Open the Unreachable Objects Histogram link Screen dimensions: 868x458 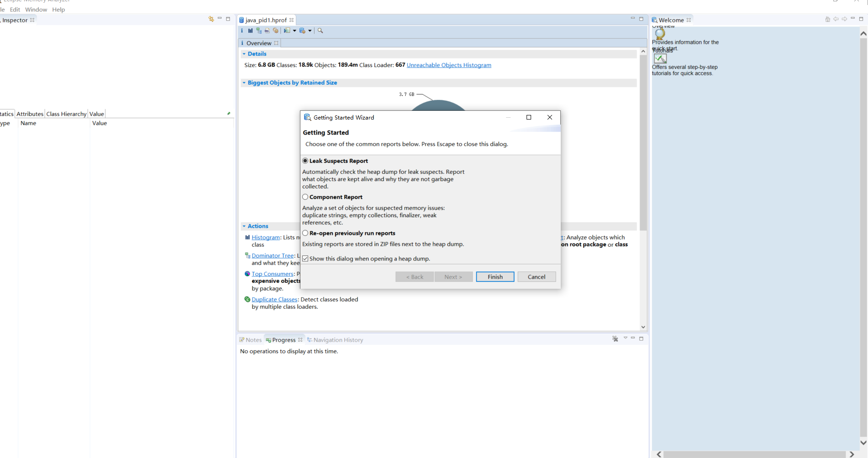(449, 65)
